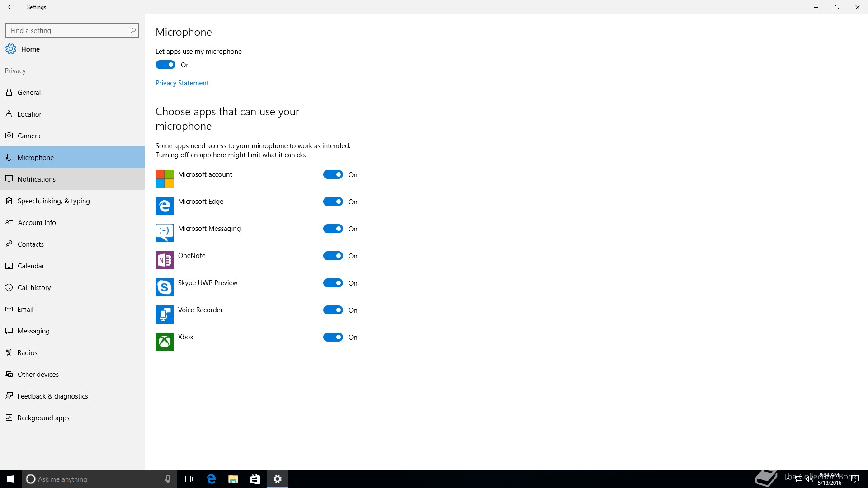This screenshot has width=868, height=488.
Task: Open the Store from the taskbar
Action: (x=255, y=479)
